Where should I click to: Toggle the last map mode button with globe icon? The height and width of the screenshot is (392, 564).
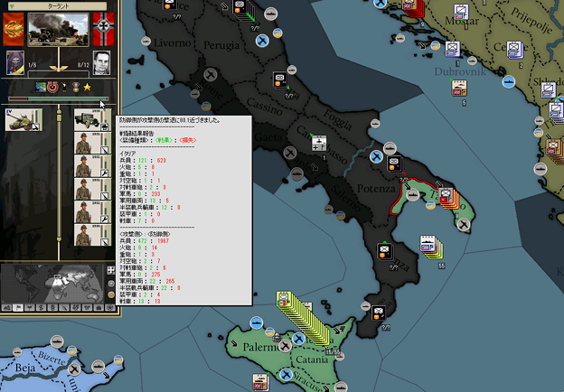click(x=110, y=308)
